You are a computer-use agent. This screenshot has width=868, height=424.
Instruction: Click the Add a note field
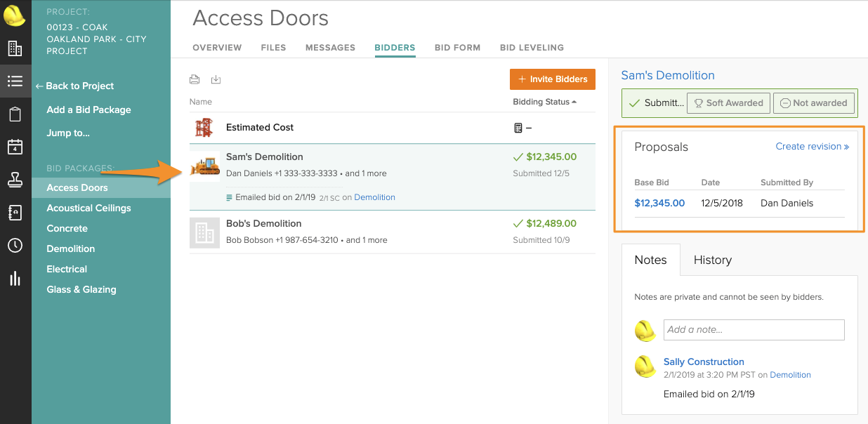(754, 329)
